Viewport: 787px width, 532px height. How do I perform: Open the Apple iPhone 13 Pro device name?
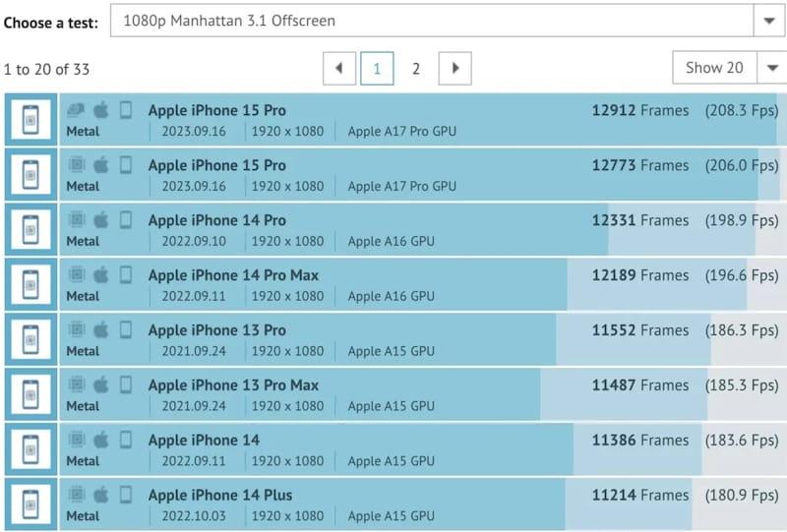[216, 329]
